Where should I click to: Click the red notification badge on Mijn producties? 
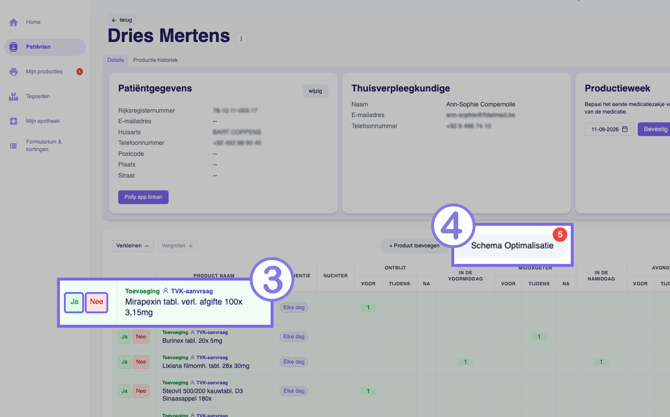click(x=79, y=71)
